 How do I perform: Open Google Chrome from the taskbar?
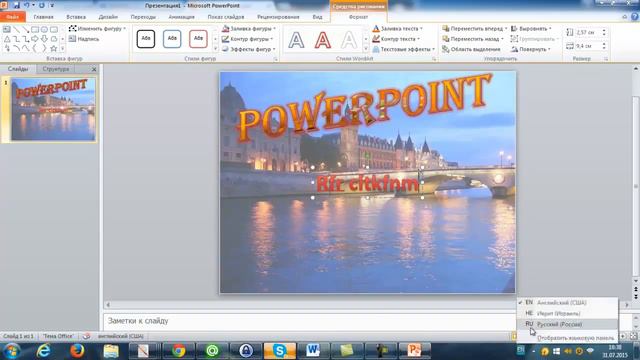click(x=178, y=351)
